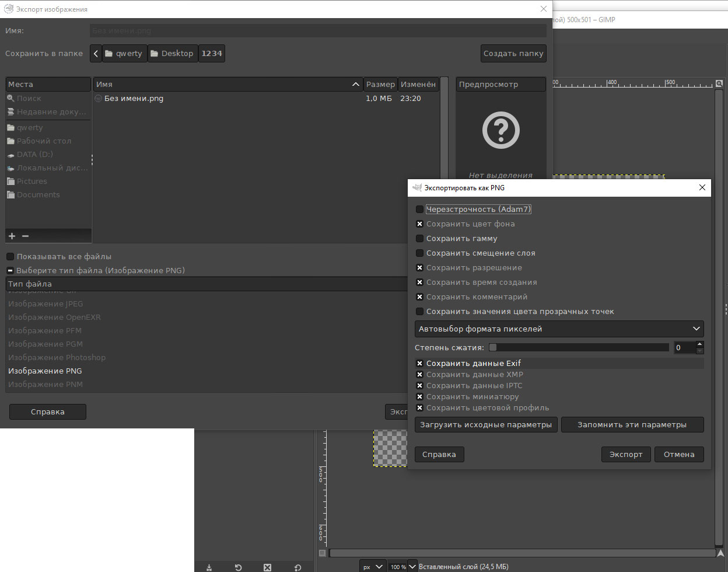Click the 1234 path button
The height and width of the screenshot is (572, 728).
pyautogui.click(x=212, y=53)
